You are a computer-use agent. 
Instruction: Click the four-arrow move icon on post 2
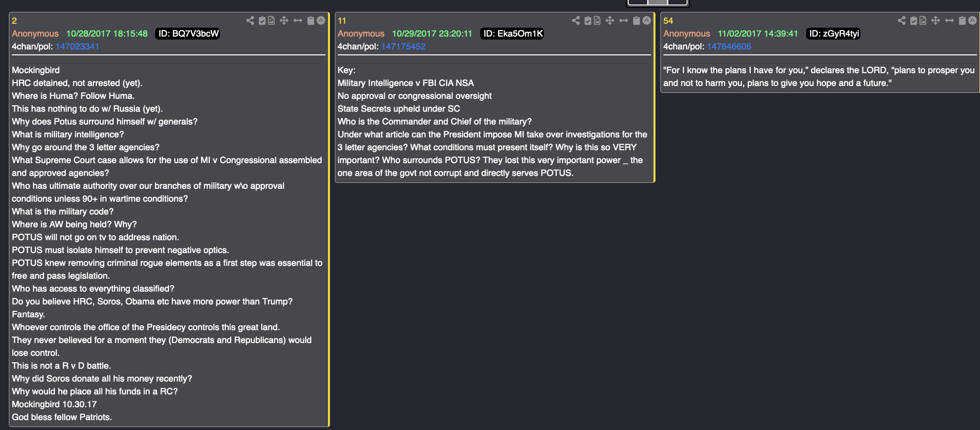click(x=284, y=20)
